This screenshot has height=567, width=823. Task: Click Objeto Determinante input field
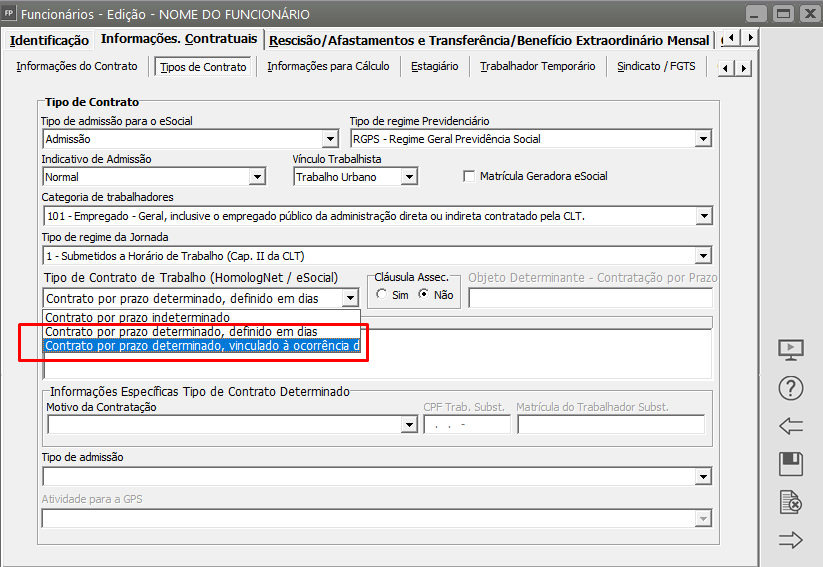point(590,298)
